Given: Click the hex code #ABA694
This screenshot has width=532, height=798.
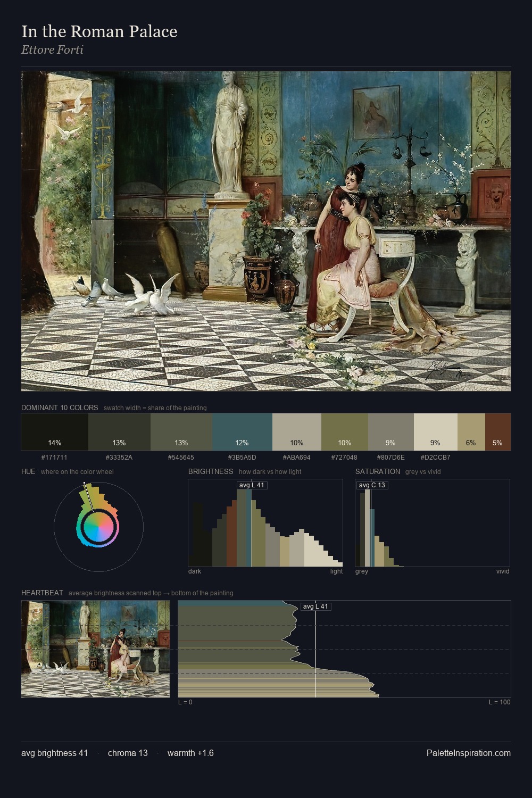Looking at the screenshot, I should (x=297, y=458).
